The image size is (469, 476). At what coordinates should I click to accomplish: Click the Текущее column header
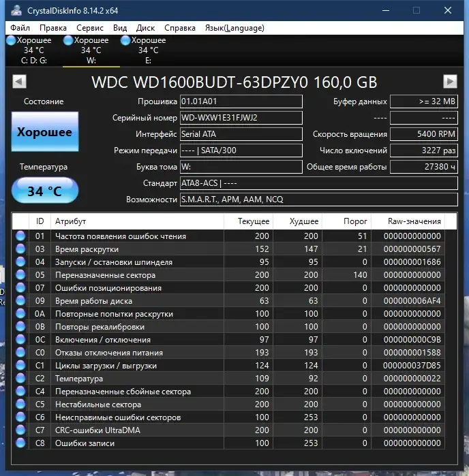(x=249, y=221)
